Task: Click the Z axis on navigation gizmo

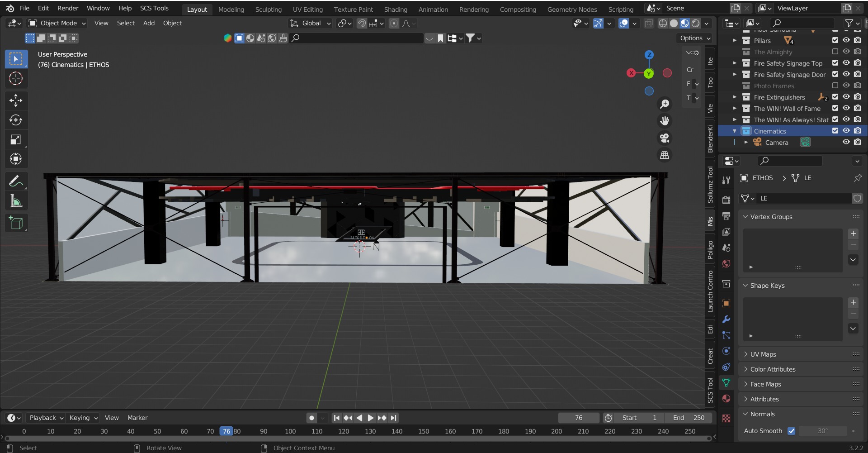Action: (x=649, y=55)
